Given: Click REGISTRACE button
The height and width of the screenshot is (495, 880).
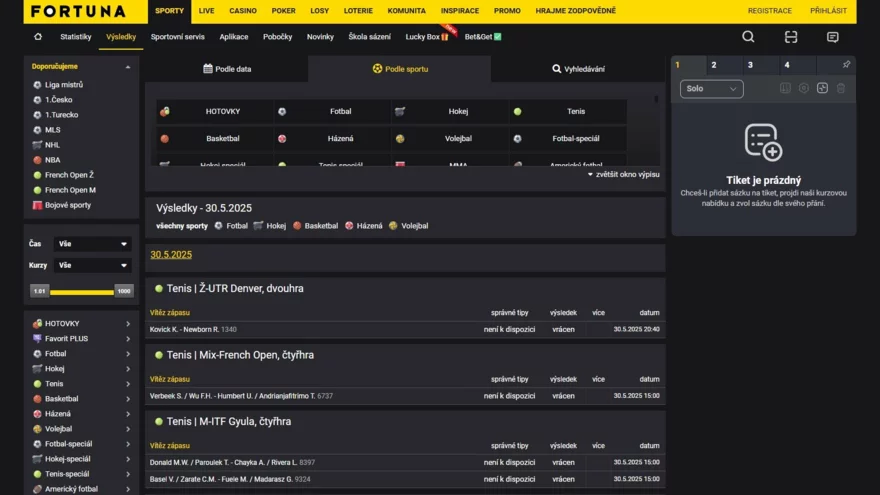Looking at the screenshot, I should point(769,11).
